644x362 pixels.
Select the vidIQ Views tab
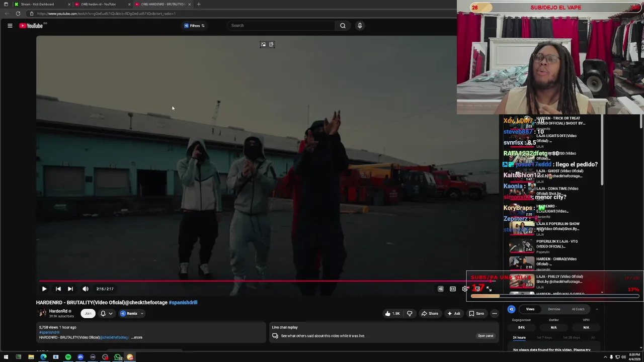530,309
